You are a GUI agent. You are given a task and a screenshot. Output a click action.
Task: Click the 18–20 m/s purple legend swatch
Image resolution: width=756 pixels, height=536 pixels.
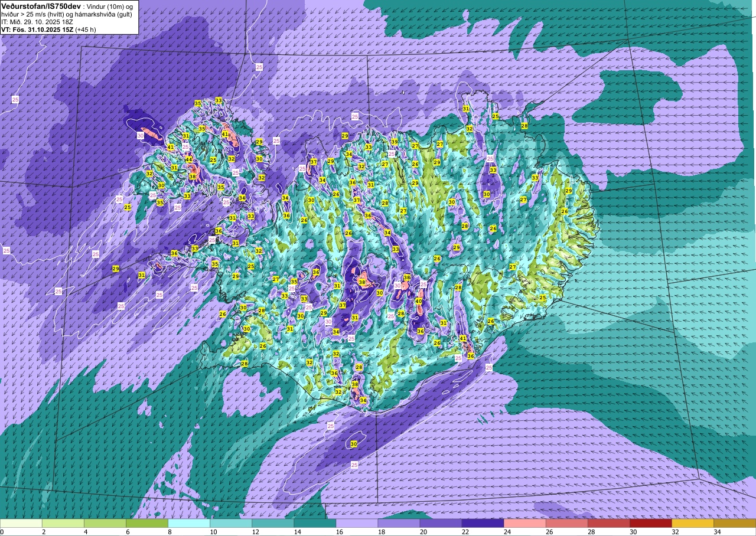pyautogui.click(x=399, y=523)
